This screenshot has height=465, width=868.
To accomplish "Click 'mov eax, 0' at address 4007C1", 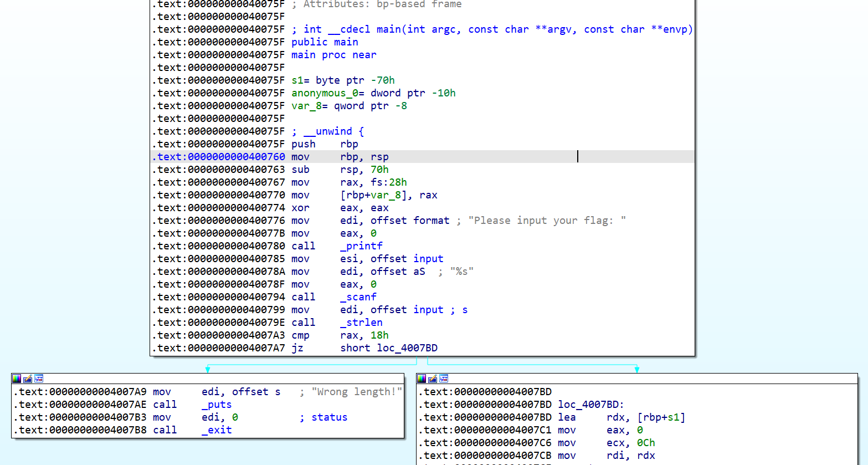I will click(600, 430).
